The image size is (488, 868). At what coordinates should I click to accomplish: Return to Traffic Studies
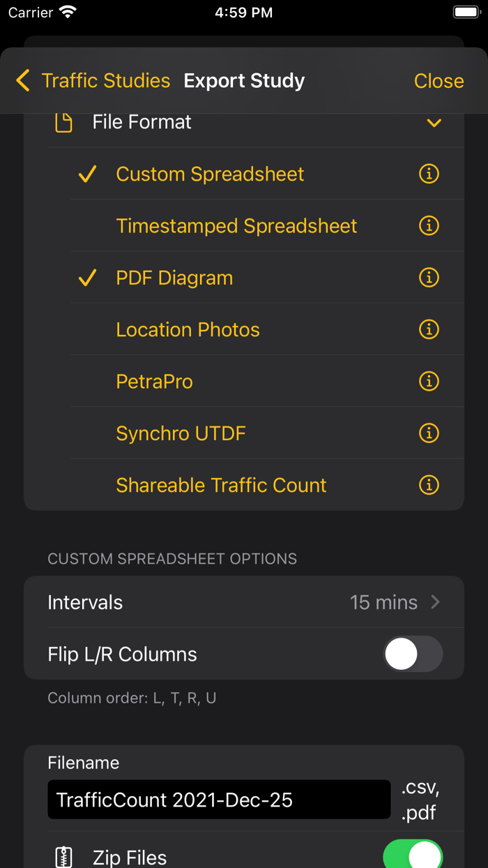click(x=106, y=80)
